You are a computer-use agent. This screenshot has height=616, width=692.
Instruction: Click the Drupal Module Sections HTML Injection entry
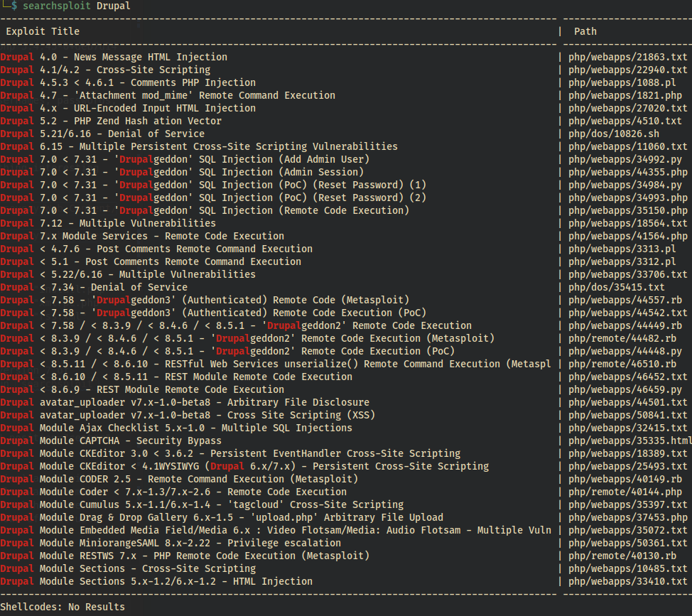click(156, 581)
